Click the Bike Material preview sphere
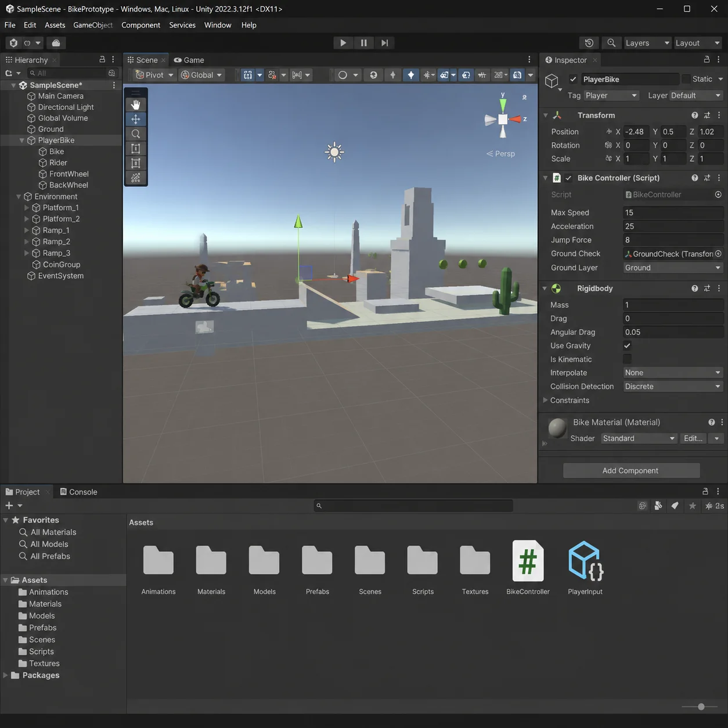728x728 pixels. coord(557,428)
